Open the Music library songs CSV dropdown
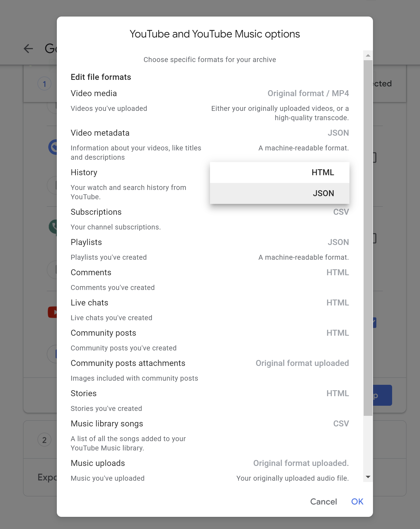The width and height of the screenshot is (420, 529). click(341, 424)
